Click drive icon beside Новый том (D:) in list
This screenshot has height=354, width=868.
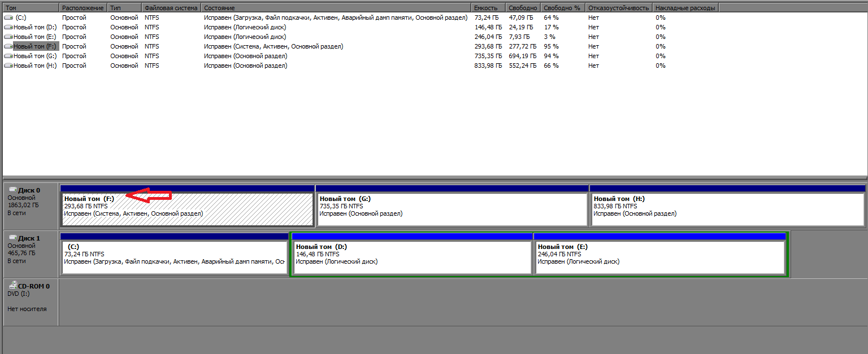point(8,27)
